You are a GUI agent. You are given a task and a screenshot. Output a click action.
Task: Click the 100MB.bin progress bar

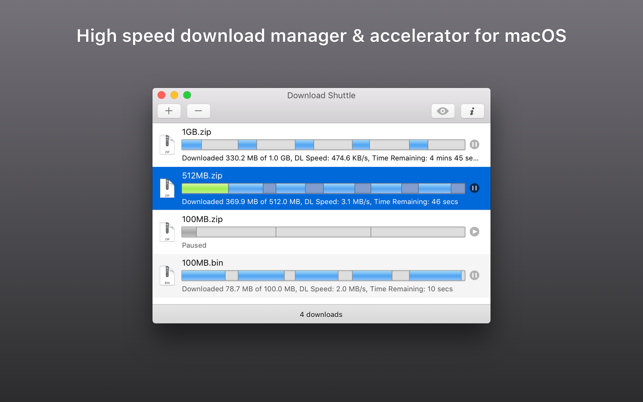323,275
